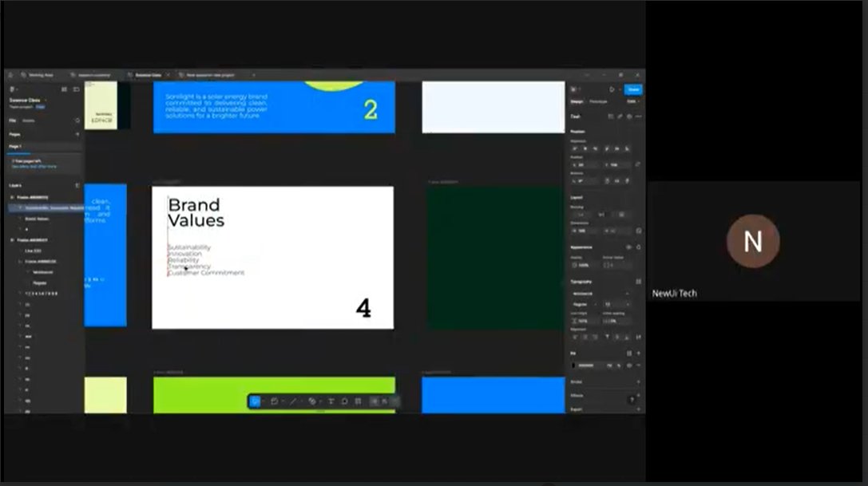
Task: Switch to the Prototype tab
Action: click(x=598, y=102)
